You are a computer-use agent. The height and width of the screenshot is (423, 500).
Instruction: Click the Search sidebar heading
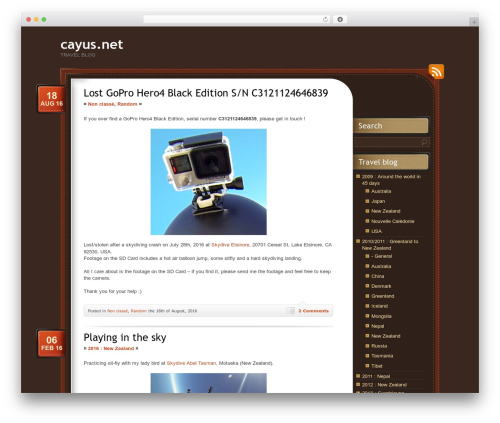(x=370, y=126)
